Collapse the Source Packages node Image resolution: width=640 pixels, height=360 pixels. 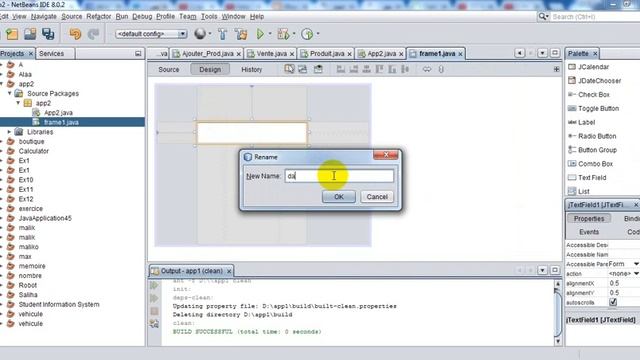coord(10,93)
